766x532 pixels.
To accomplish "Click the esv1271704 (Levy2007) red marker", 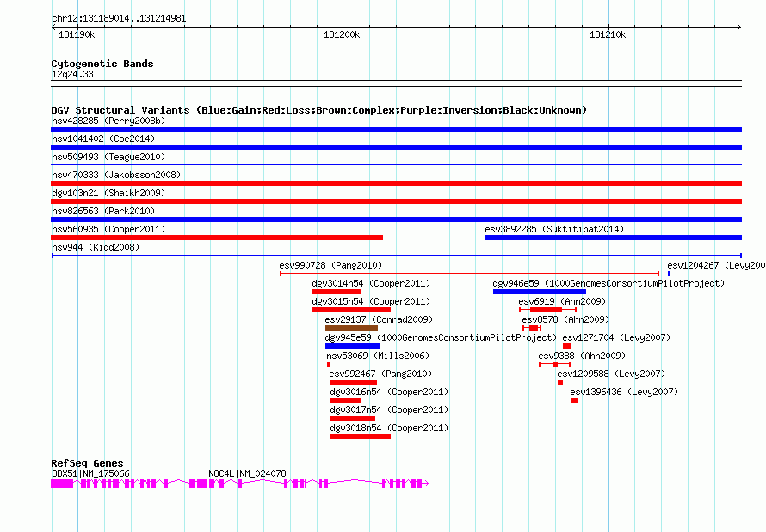I will pos(567,346).
